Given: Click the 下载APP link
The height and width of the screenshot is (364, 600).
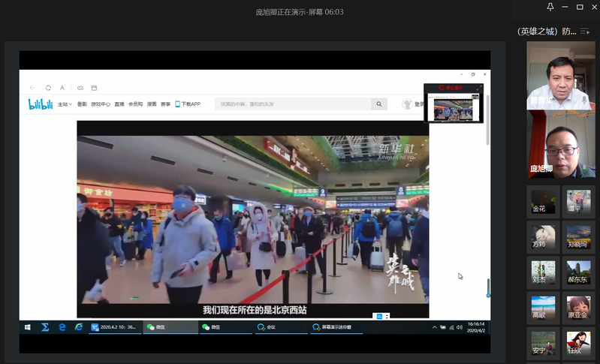Looking at the screenshot, I should (188, 104).
